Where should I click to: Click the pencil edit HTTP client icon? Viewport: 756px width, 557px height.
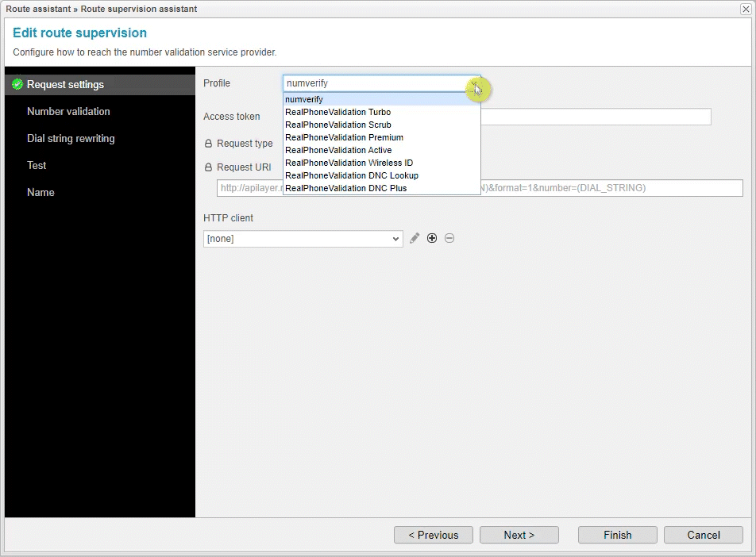click(x=415, y=239)
